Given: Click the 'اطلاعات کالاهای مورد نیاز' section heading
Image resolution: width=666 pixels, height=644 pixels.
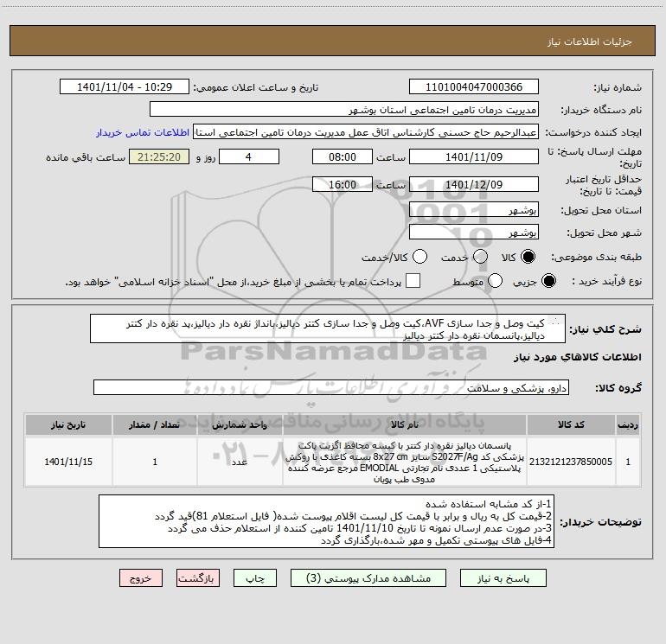Looking at the screenshot, I should [578, 357].
